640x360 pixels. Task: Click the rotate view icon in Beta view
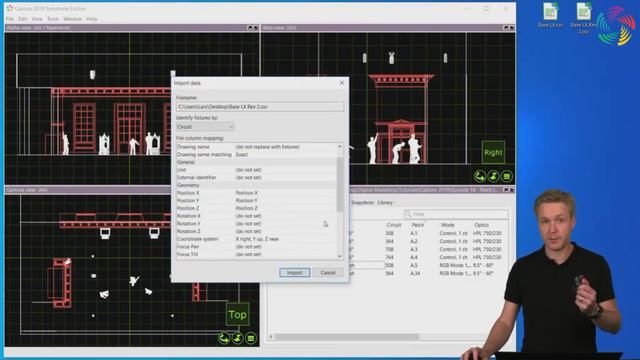(x=480, y=176)
